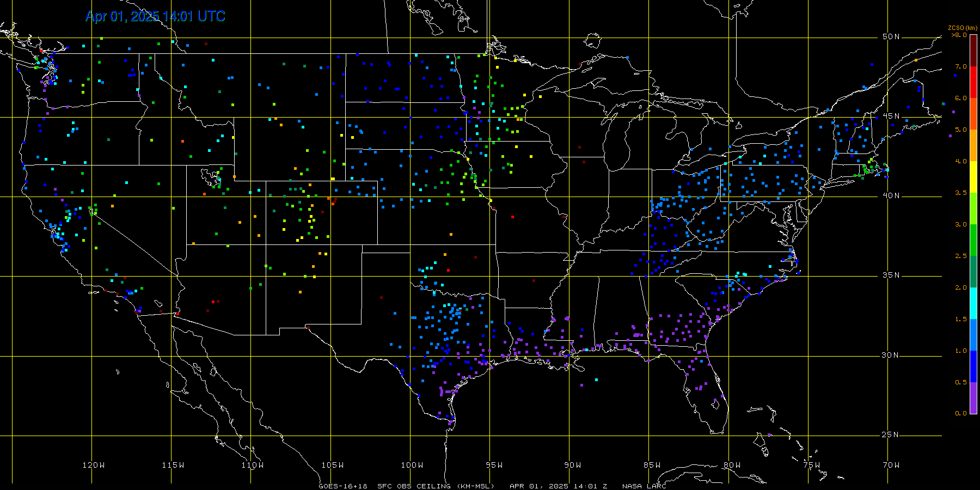
Task: Click the '100W' longitude label
Action: coord(412,465)
